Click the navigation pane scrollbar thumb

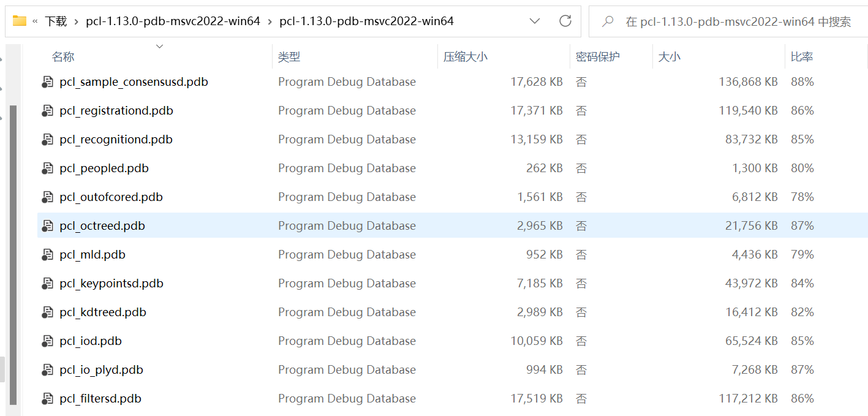click(13, 254)
